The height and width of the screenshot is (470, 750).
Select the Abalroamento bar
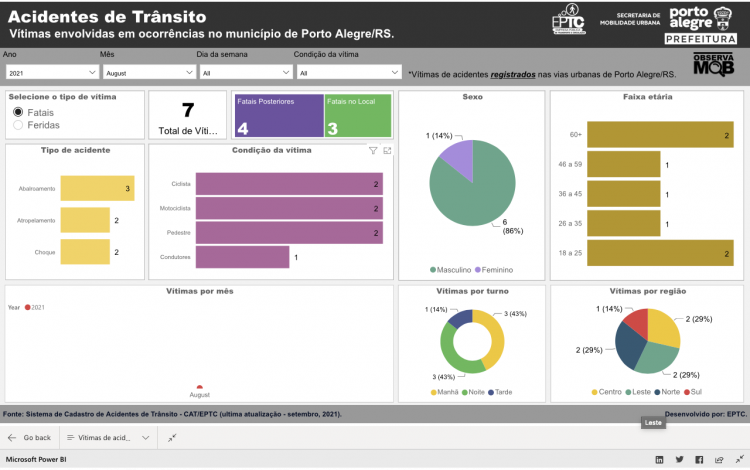point(97,188)
